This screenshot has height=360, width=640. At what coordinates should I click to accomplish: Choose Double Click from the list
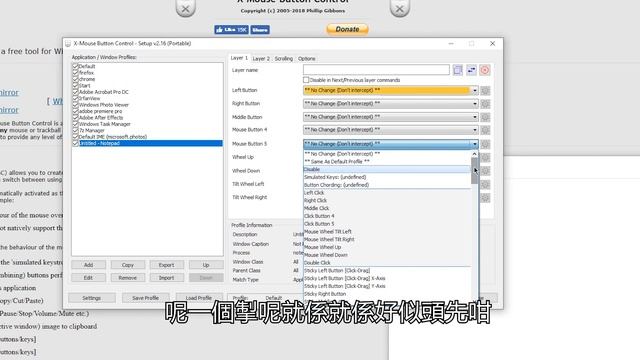387,262
